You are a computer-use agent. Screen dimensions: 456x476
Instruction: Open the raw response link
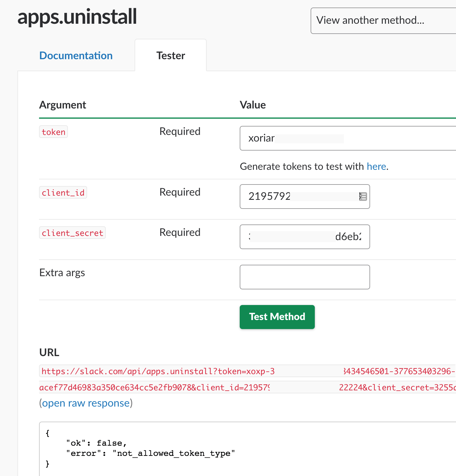click(x=86, y=403)
